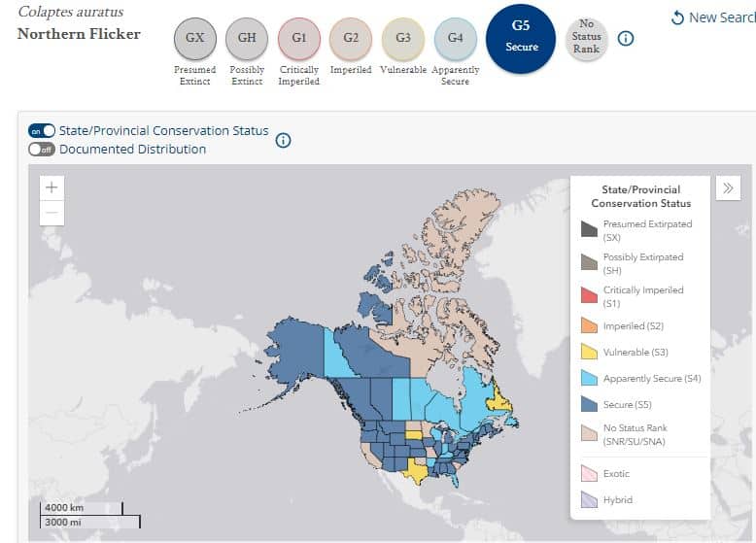Click the Northern Flicker species name
756x543 pixels.
click(79, 34)
